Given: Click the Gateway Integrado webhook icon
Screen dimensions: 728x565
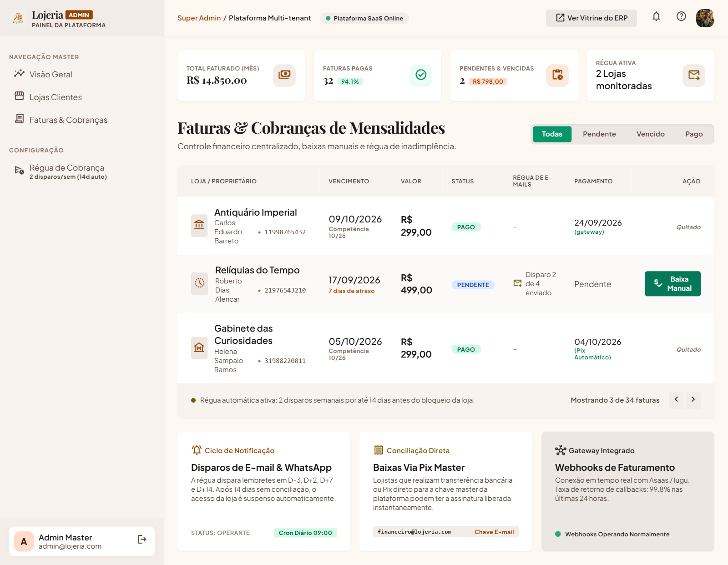Looking at the screenshot, I should point(561,450).
